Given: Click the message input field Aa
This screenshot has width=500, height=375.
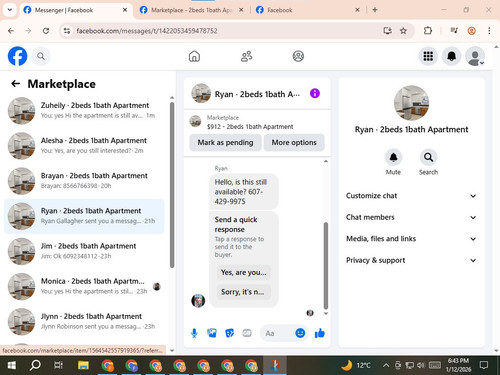Looking at the screenshot, I should click(278, 333).
